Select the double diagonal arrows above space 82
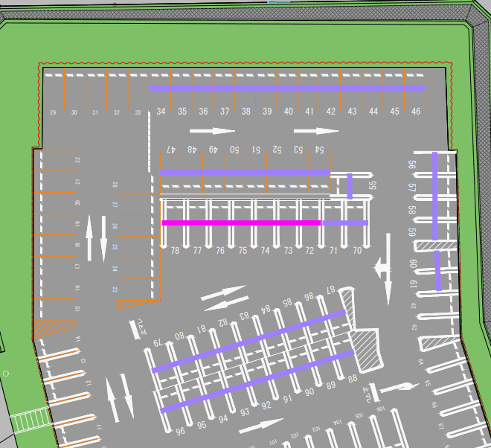The width and height of the screenshot is (491, 448). click(225, 298)
